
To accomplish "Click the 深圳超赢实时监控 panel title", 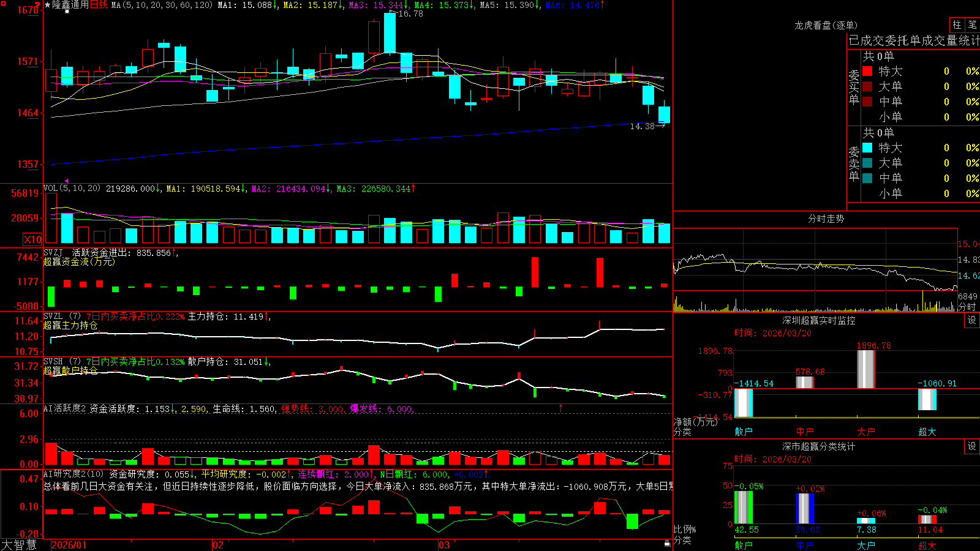I will point(818,320).
